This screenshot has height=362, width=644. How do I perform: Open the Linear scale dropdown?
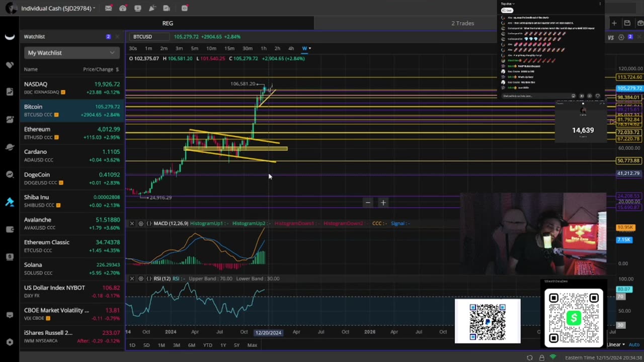616,344
